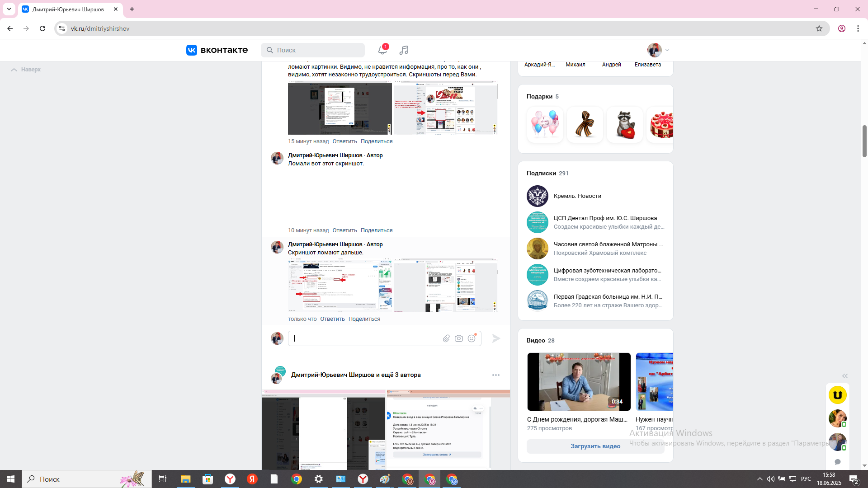The width and height of the screenshot is (868, 488).
Task: Open the dark screenshot under 15 минут назад comment
Action: [x=340, y=108]
